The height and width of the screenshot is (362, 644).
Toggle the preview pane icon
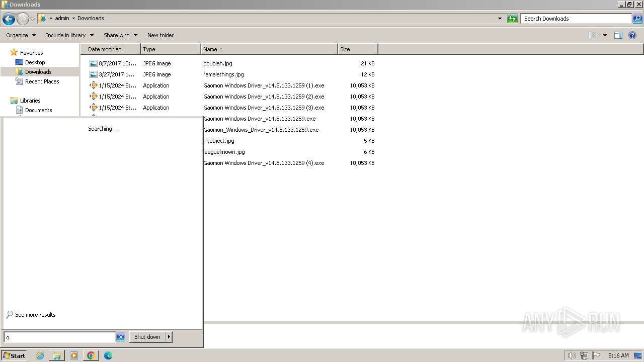click(618, 35)
